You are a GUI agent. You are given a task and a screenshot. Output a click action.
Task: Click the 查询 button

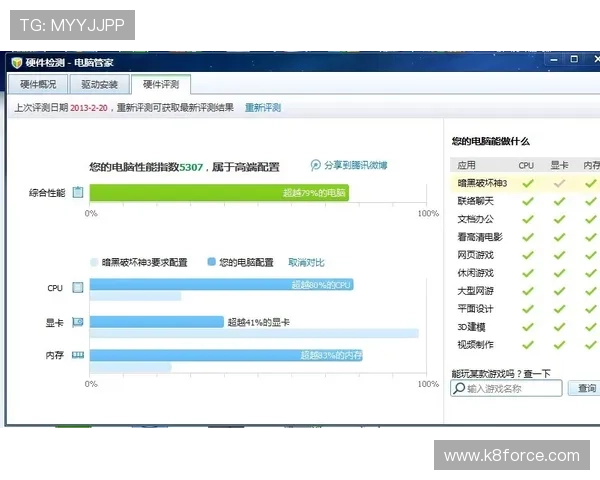(586, 388)
